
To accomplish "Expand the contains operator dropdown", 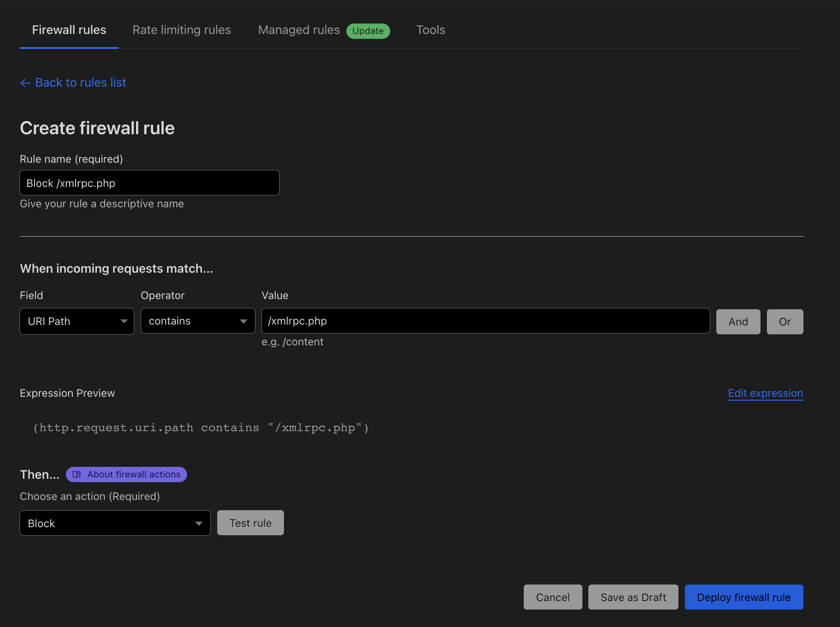I will click(x=198, y=321).
